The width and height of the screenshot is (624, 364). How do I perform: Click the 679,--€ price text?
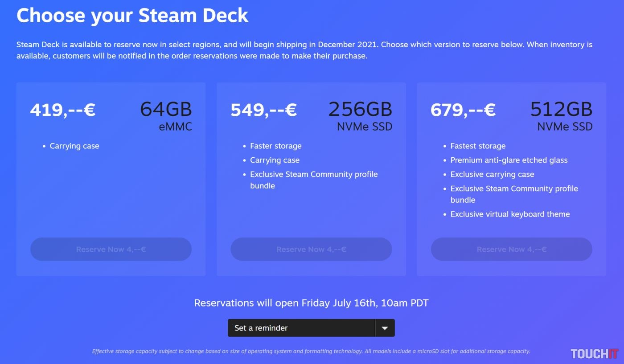click(x=463, y=110)
